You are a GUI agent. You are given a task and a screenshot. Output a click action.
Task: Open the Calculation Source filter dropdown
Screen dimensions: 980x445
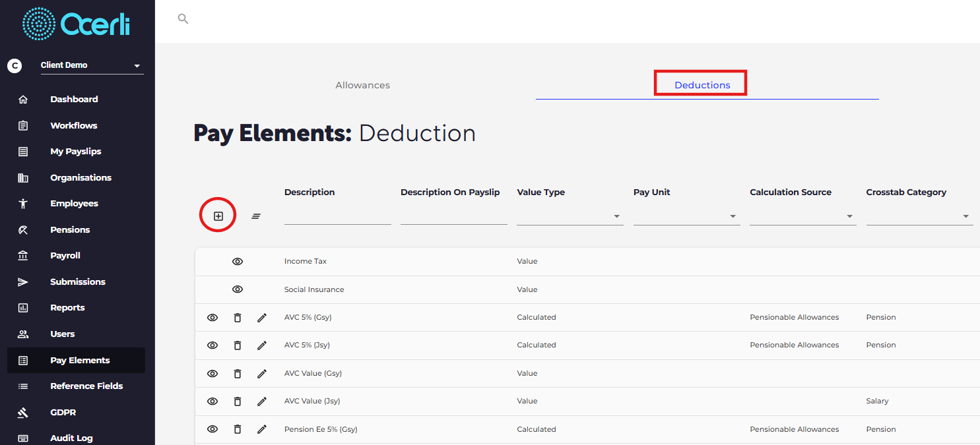point(803,216)
